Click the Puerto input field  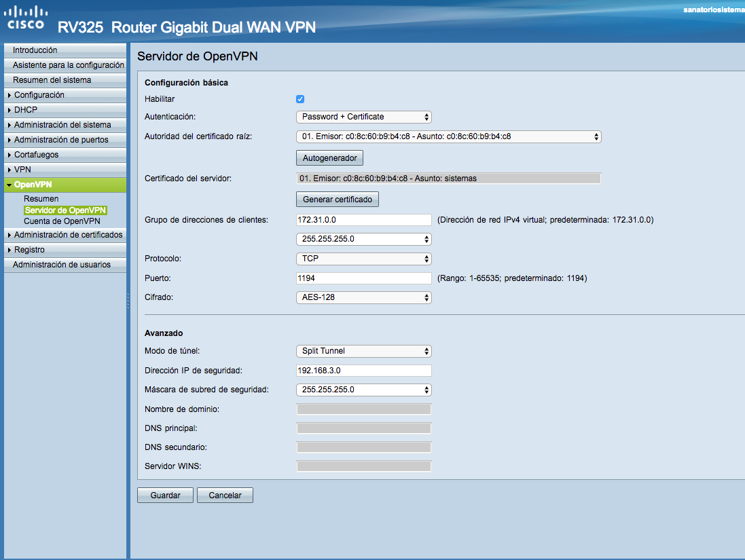point(363,278)
